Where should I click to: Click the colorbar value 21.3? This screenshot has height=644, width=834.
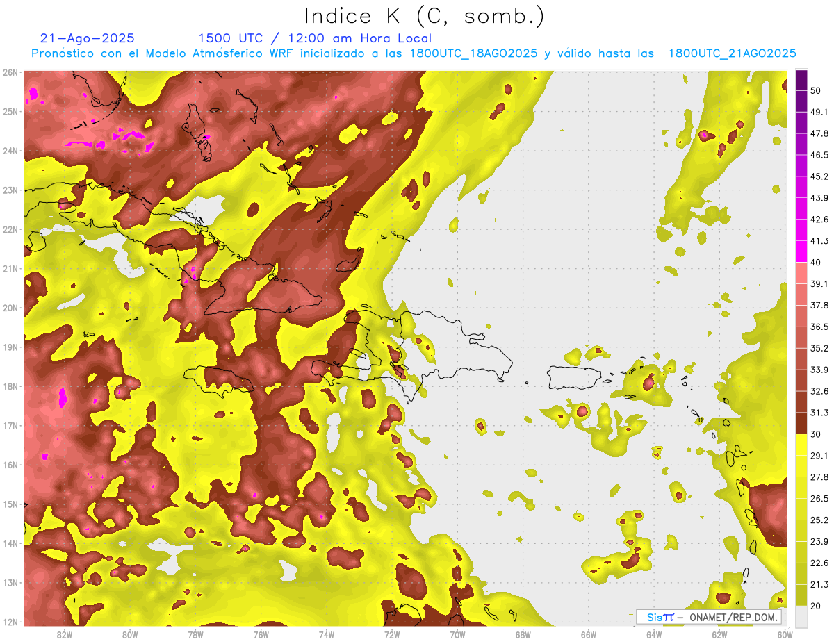(x=819, y=585)
